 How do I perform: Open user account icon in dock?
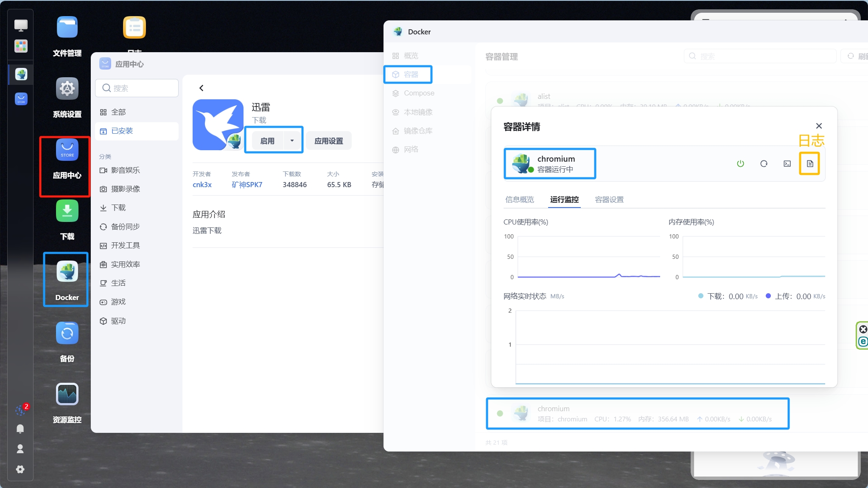(20, 449)
